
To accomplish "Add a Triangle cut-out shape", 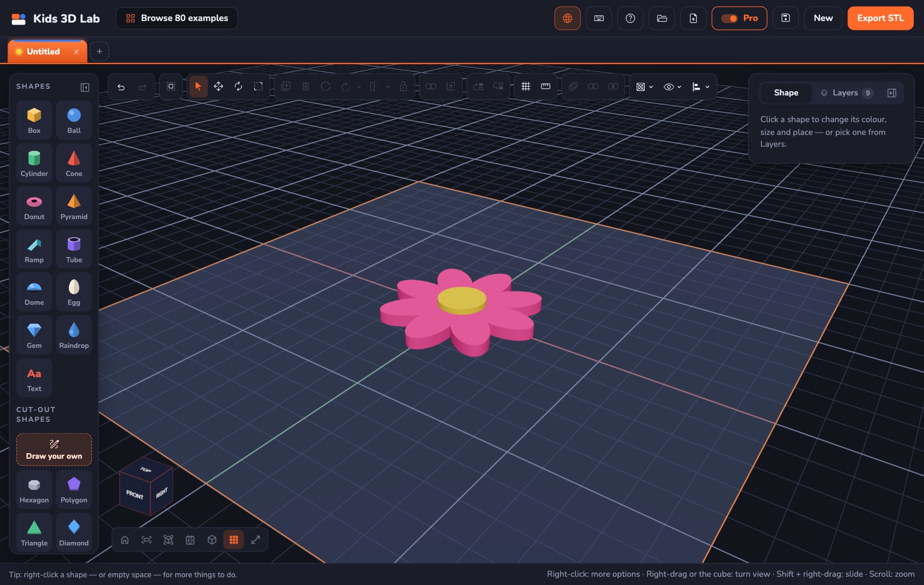I will [x=34, y=533].
